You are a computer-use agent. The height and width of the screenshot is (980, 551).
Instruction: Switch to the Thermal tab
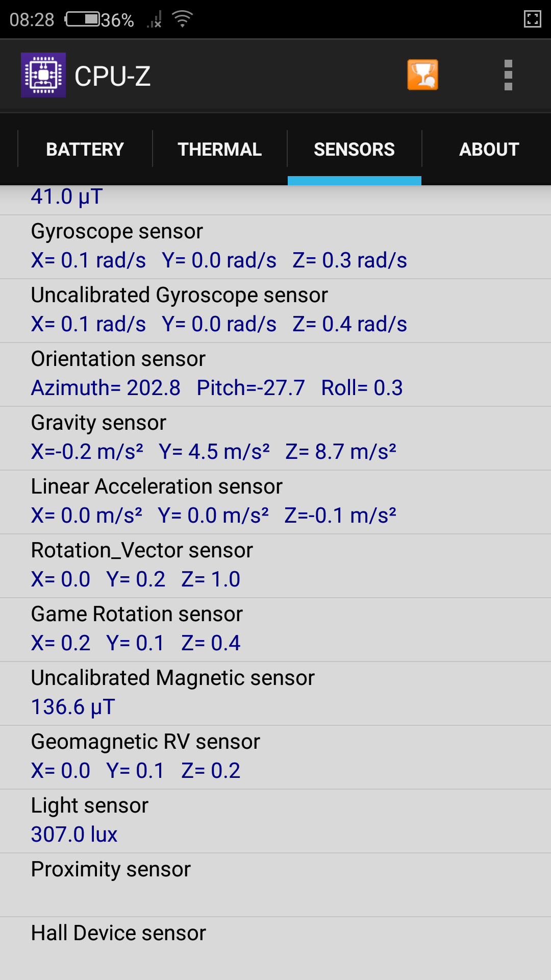pos(219,149)
